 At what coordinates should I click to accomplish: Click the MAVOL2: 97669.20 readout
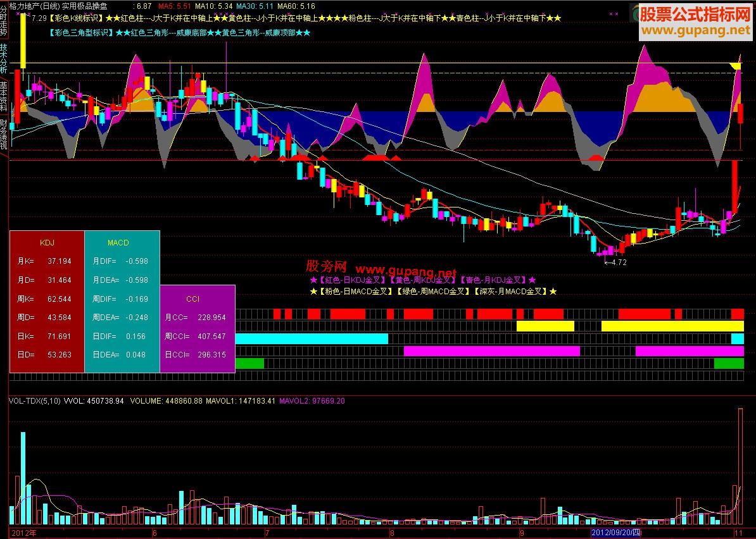(312, 400)
